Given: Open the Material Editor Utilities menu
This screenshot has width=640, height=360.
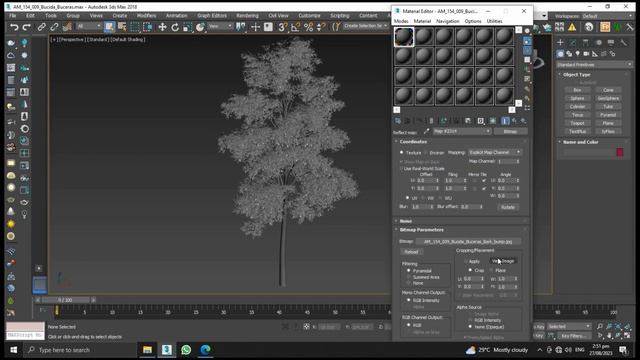Looking at the screenshot, I should pos(494,21).
